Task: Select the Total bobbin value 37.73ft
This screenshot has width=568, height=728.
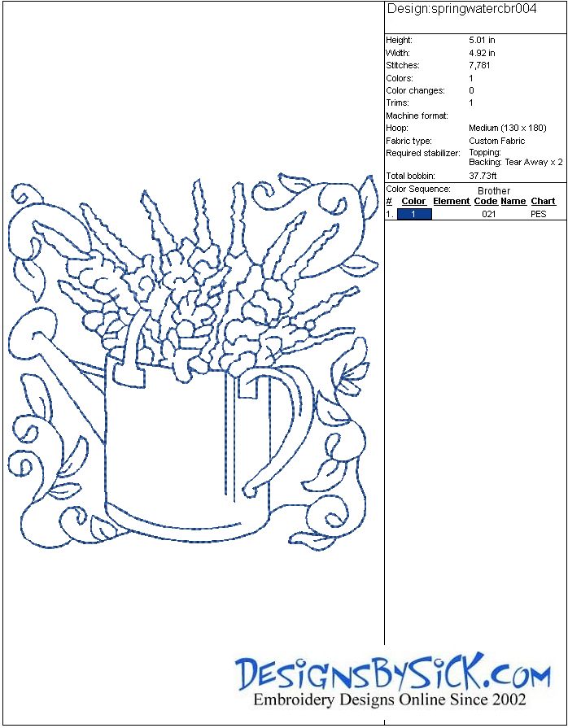Action: (483, 176)
